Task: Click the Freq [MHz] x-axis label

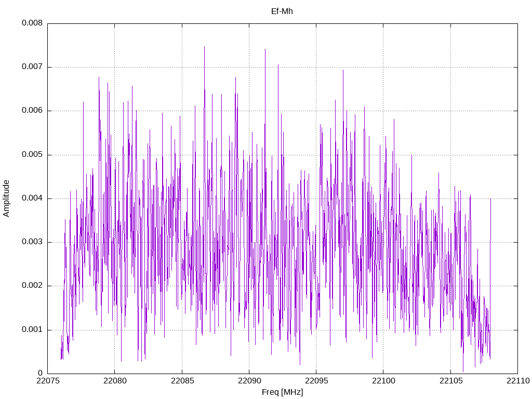Action: click(282, 392)
